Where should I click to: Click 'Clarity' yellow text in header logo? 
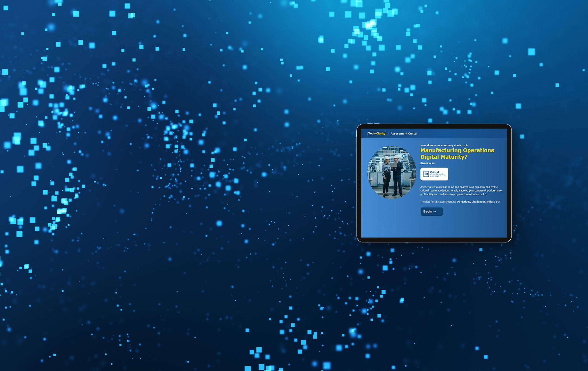click(381, 133)
